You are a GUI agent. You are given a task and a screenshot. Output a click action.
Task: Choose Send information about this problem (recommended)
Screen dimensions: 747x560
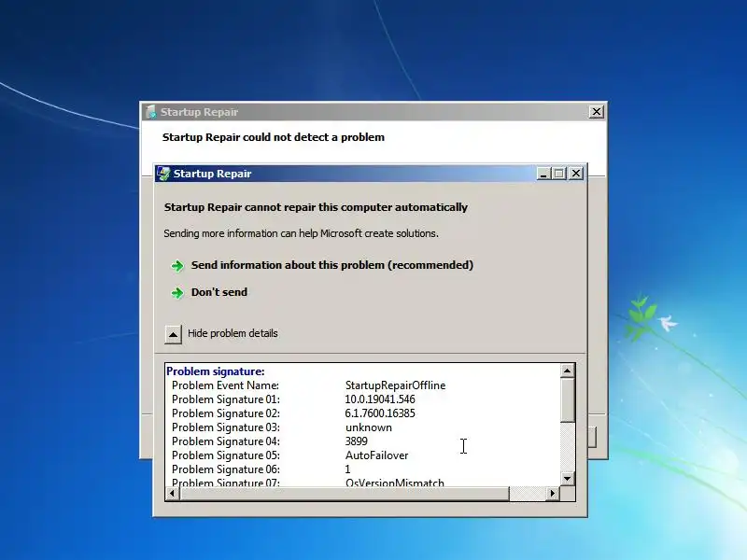(x=332, y=265)
